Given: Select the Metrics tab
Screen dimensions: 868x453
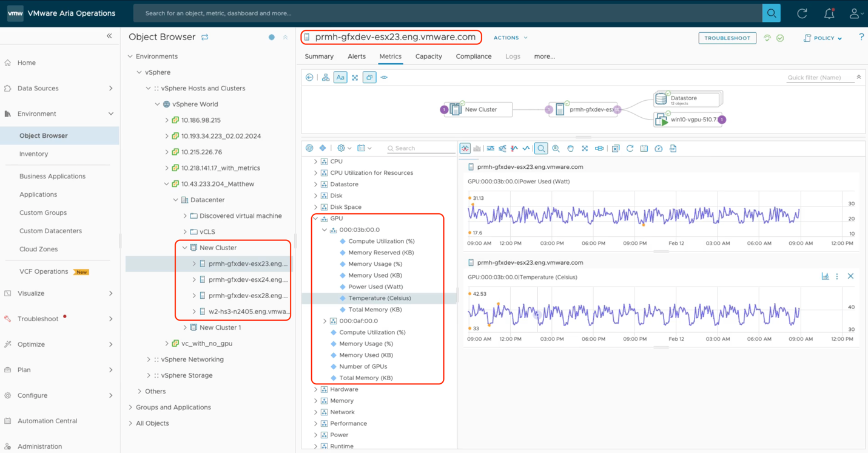Looking at the screenshot, I should (x=391, y=56).
